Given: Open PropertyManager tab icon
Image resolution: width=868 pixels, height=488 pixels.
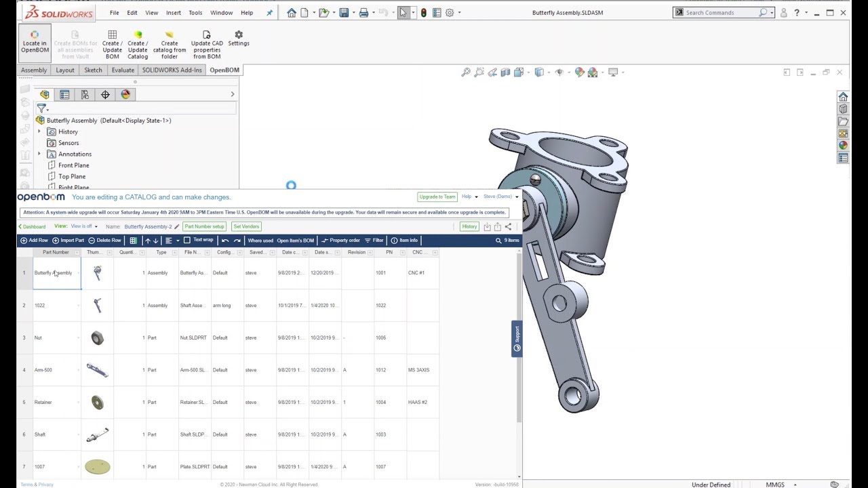Looking at the screenshot, I should pyautogui.click(x=64, y=95).
